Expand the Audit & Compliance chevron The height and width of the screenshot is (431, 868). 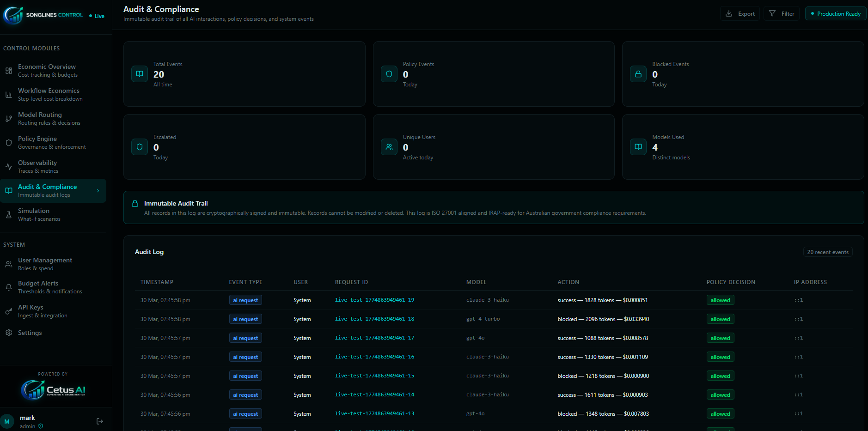coord(98,190)
